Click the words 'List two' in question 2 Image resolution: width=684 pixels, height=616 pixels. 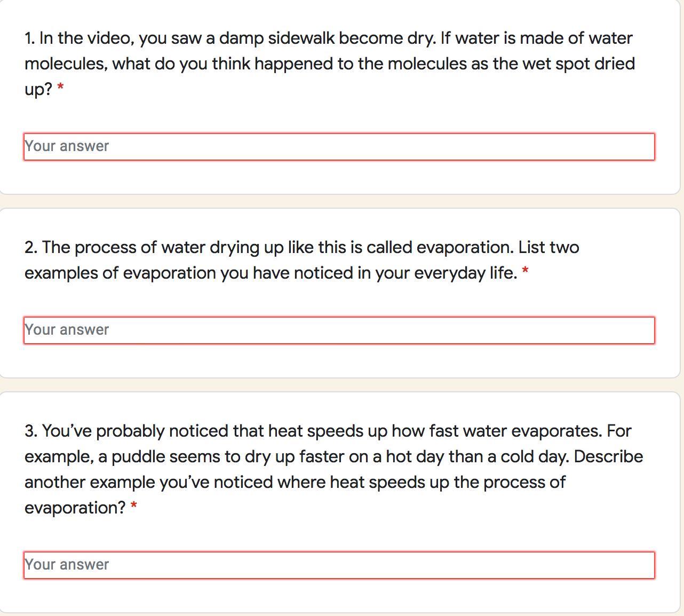pos(548,248)
